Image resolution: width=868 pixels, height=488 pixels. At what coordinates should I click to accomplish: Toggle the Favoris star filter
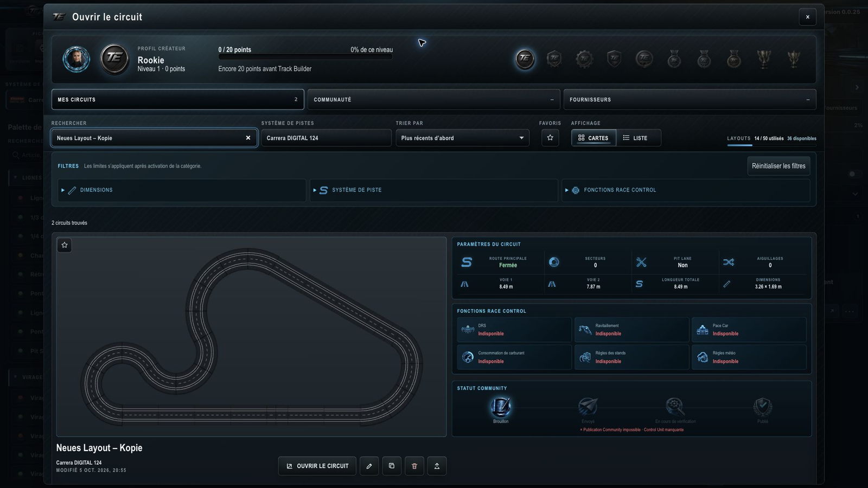coord(550,138)
